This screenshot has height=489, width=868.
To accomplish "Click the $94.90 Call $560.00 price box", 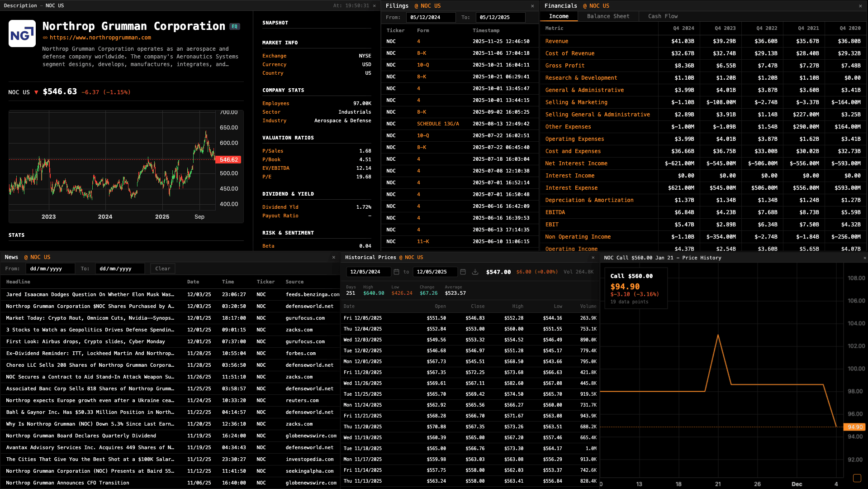I will [x=636, y=288].
